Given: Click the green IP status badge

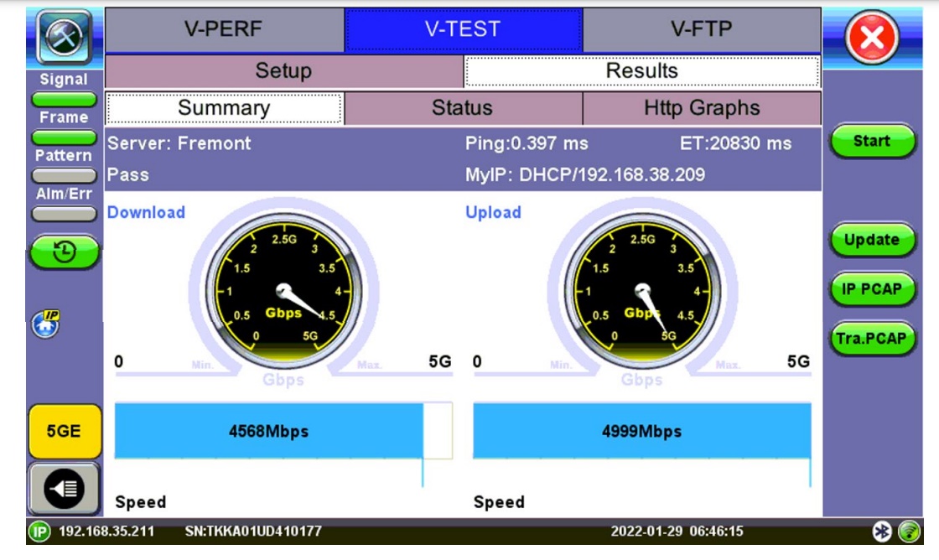Looking at the screenshot, I should pos(39,531).
